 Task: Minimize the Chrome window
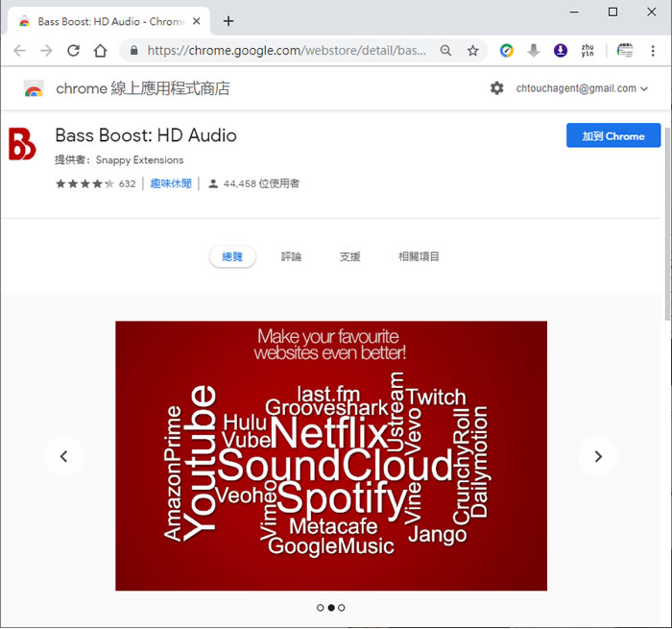574,12
